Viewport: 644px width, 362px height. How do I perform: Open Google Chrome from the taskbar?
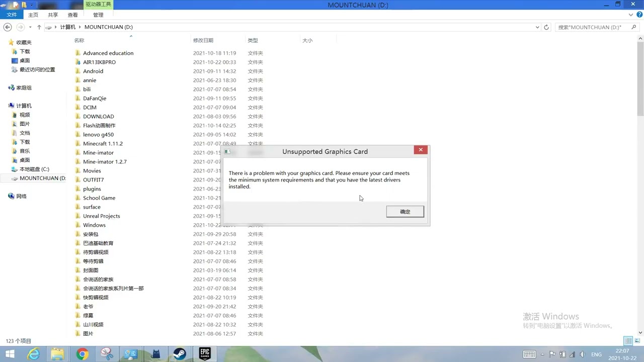click(82, 354)
